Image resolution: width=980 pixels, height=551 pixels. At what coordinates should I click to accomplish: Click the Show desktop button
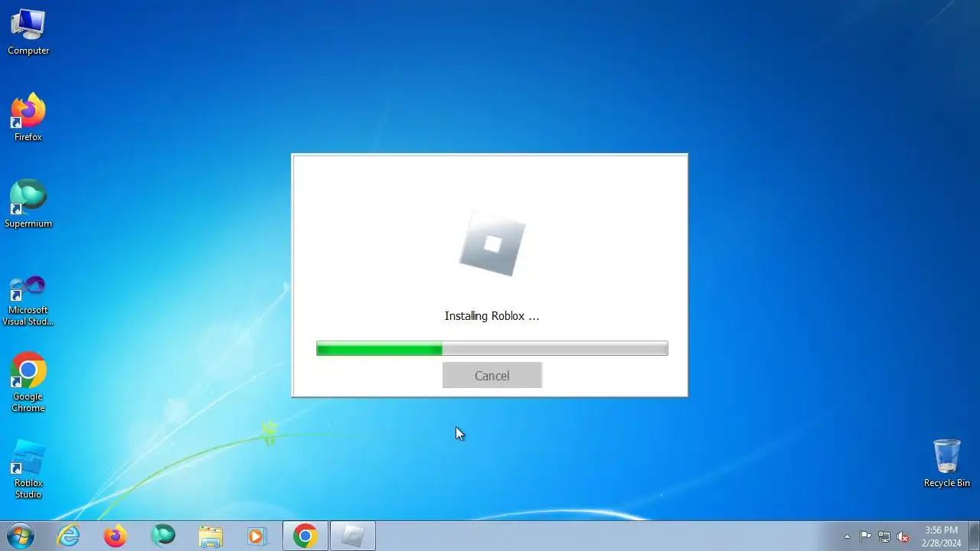[x=974, y=536]
